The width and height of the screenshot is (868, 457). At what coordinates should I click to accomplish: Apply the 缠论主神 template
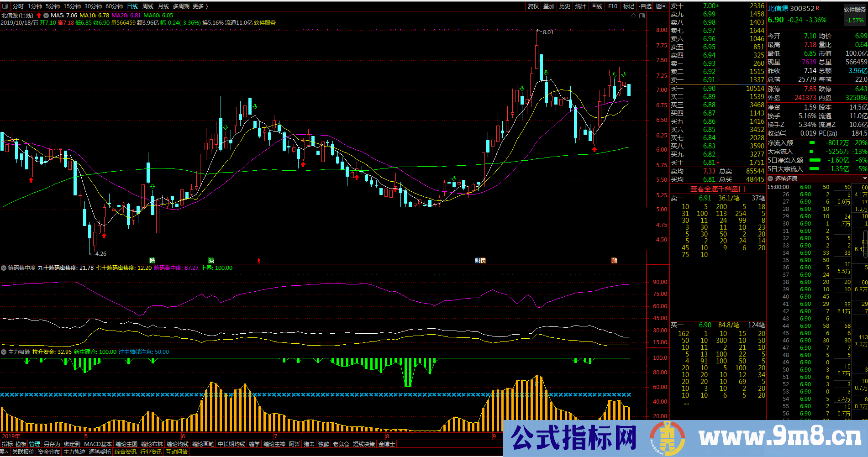(274, 444)
